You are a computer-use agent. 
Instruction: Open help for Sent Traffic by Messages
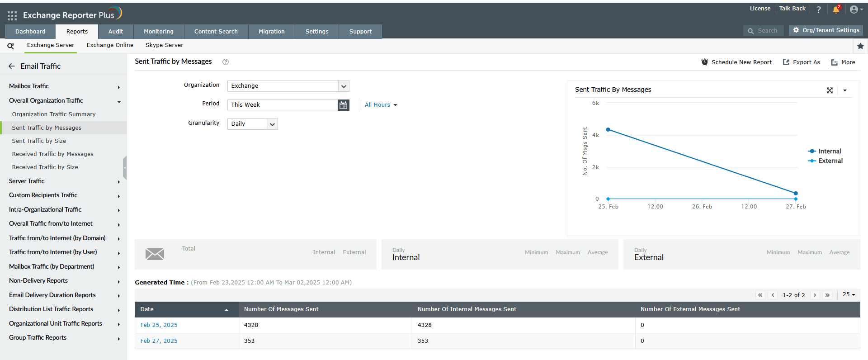coord(226,62)
